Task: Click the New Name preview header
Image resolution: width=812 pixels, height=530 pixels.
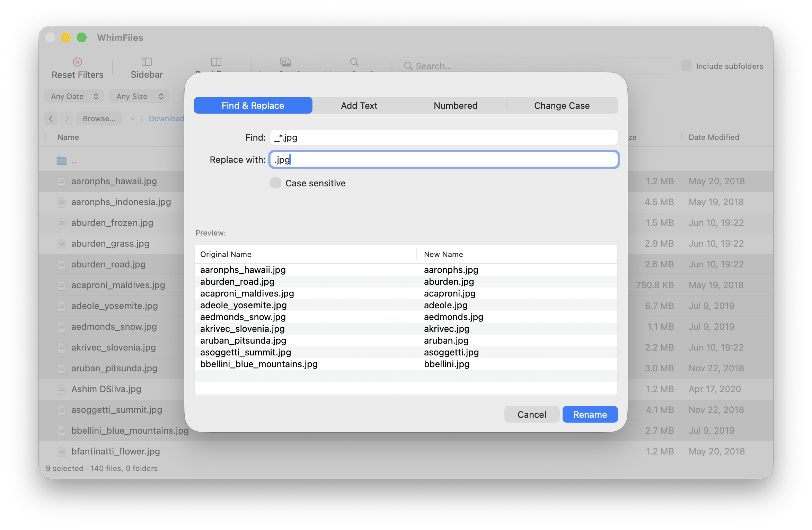Action: pos(443,254)
